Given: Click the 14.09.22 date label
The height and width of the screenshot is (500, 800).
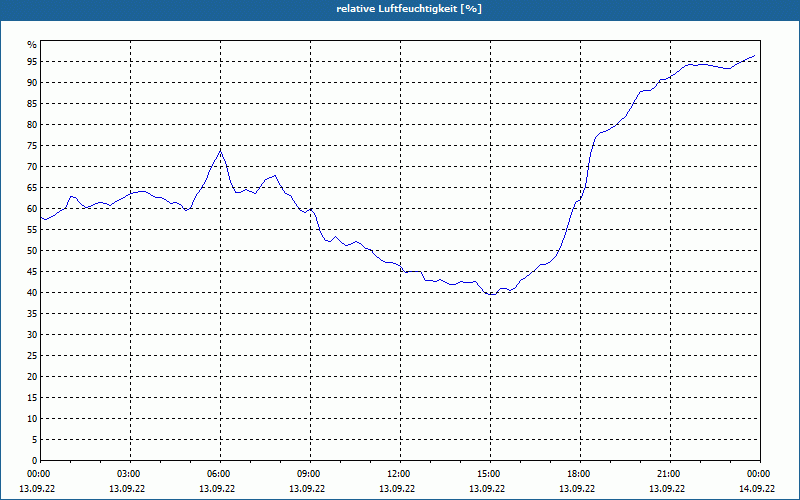Looking at the screenshot, I should coord(757,489).
